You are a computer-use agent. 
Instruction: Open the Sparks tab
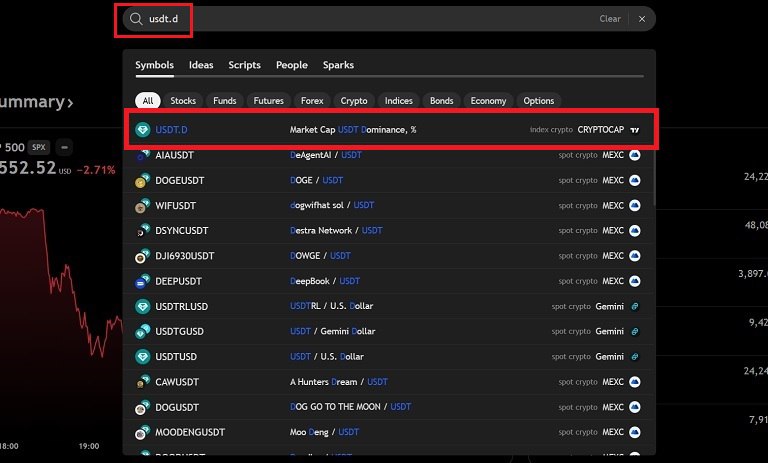pos(338,65)
